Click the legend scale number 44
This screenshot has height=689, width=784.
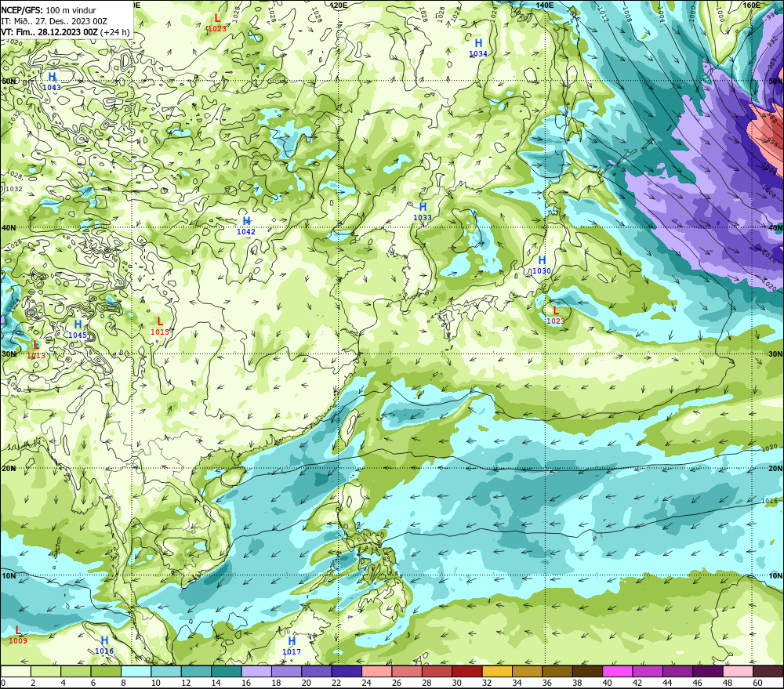pos(667,683)
